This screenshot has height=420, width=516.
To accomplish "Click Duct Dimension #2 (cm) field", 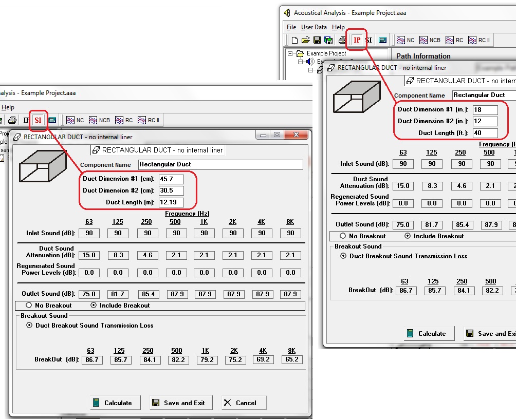I will click(171, 190).
